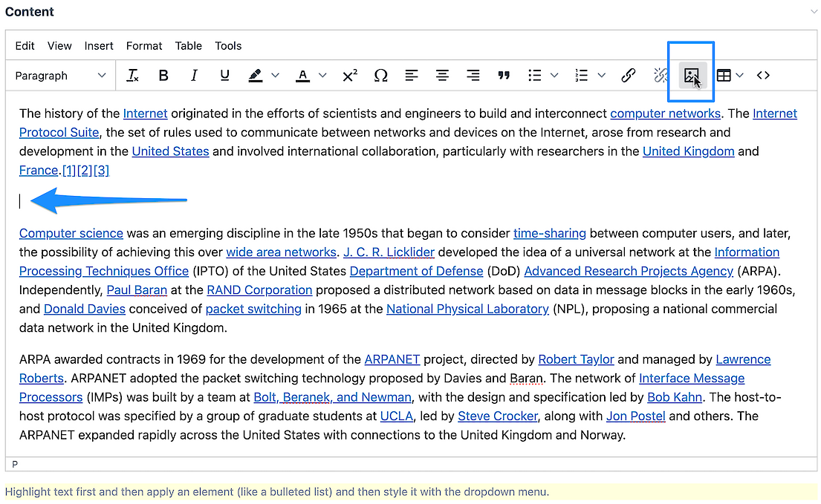
Task: Apply blockquote formatting
Action: (504, 76)
